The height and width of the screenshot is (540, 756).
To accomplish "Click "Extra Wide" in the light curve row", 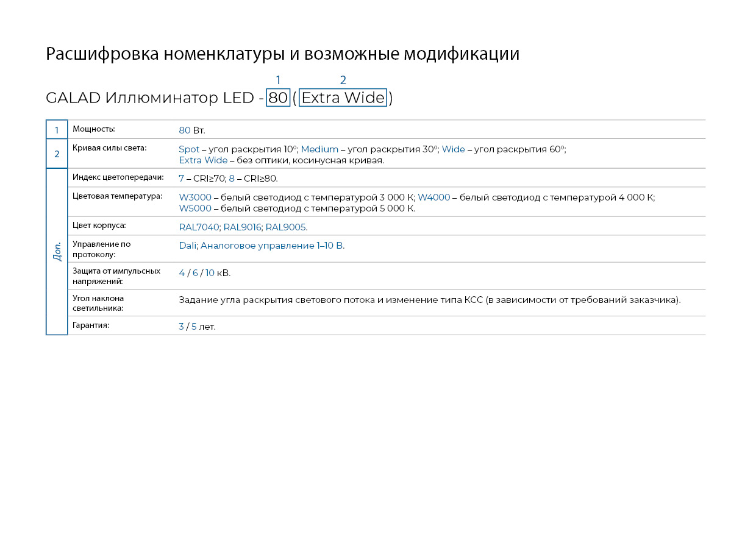I will (x=203, y=160).
